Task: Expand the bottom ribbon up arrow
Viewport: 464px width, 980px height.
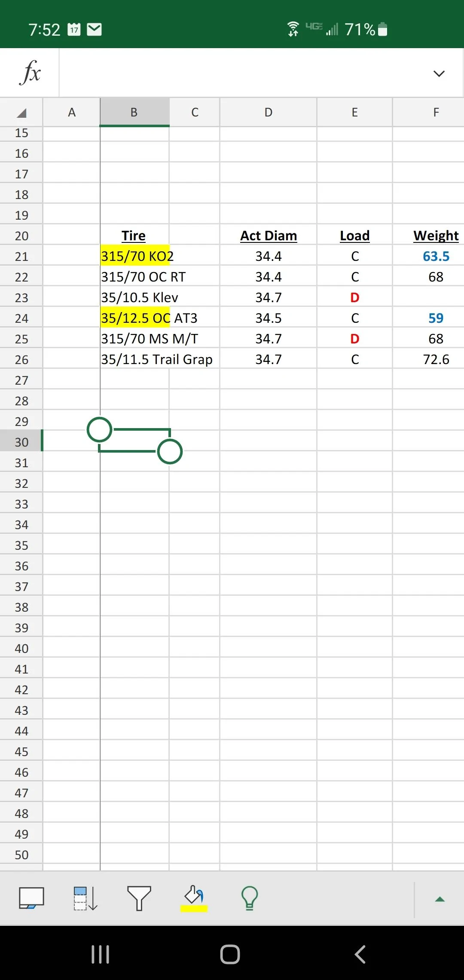Action: (x=440, y=899)
